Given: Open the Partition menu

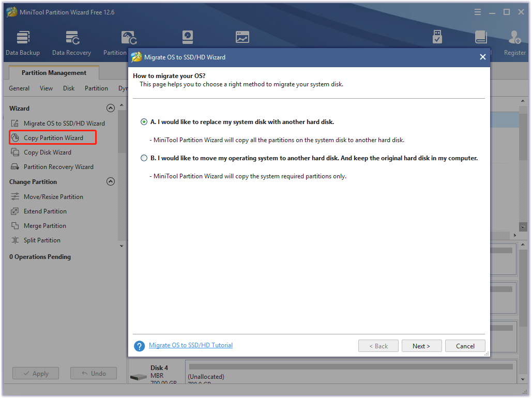Looking at the screenshot, I should tap(96, 88).
